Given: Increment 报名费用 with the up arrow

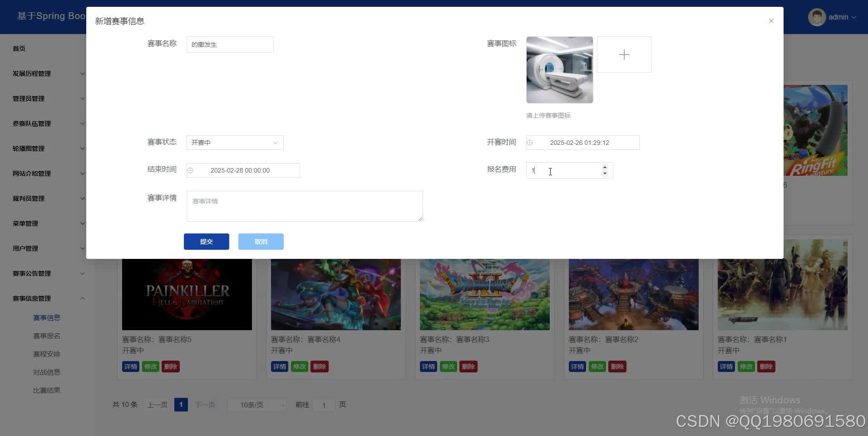Looking at the screenshot, I should click(605, 168).
